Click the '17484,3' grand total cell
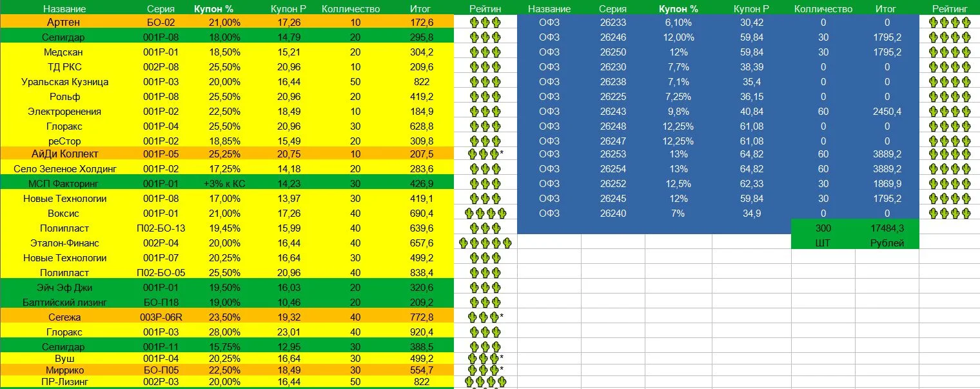980x389 pixels. (x=887, y=228)
